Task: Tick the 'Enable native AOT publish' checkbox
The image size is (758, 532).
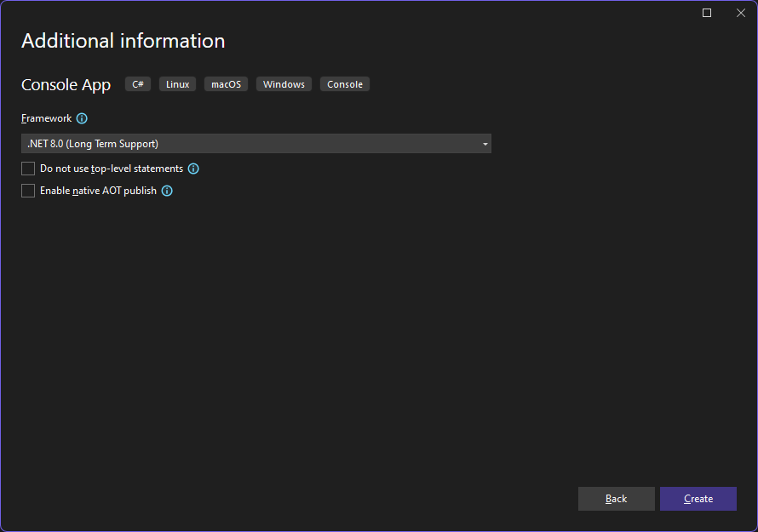Action: [28, 191]
